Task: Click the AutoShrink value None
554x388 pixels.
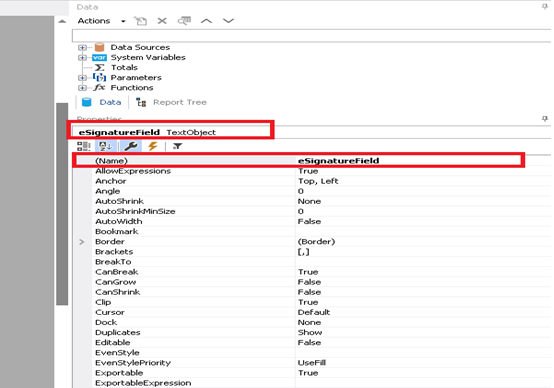Action: [309, 201]
